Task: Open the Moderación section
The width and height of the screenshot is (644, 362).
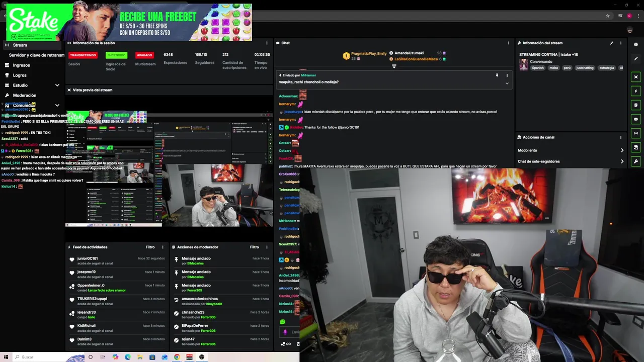Action: pyautogui.click(x=25, y=96)
